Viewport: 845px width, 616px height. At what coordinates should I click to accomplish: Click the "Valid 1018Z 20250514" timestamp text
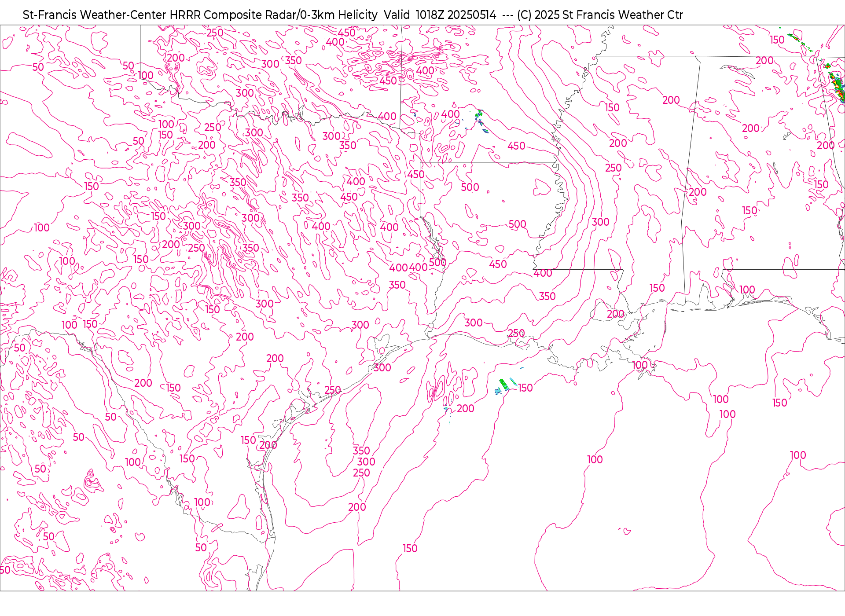(x=440, y=15)
